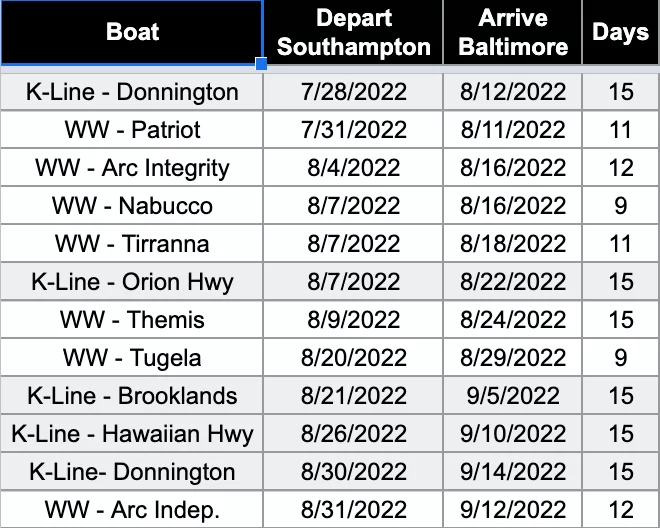Click the WW - Arc Integrity cell
This screenshot has width=660, height=528.
[132, 168]
